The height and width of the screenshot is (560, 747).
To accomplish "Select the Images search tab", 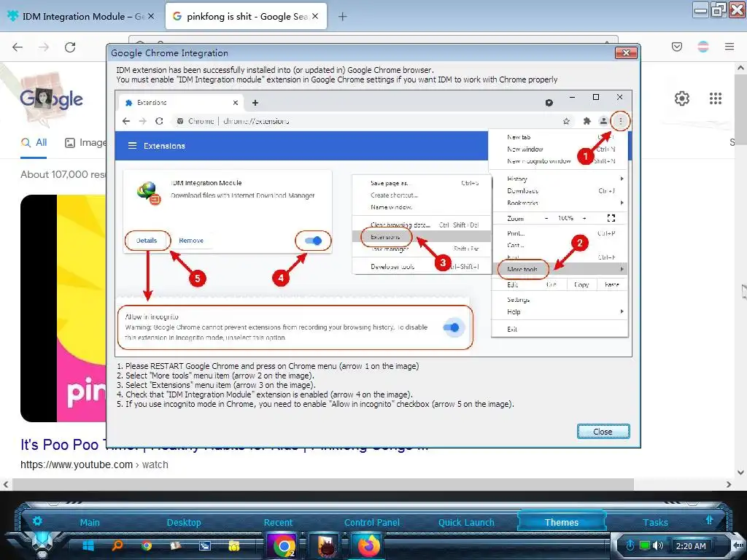I will [x=85, y=142].
